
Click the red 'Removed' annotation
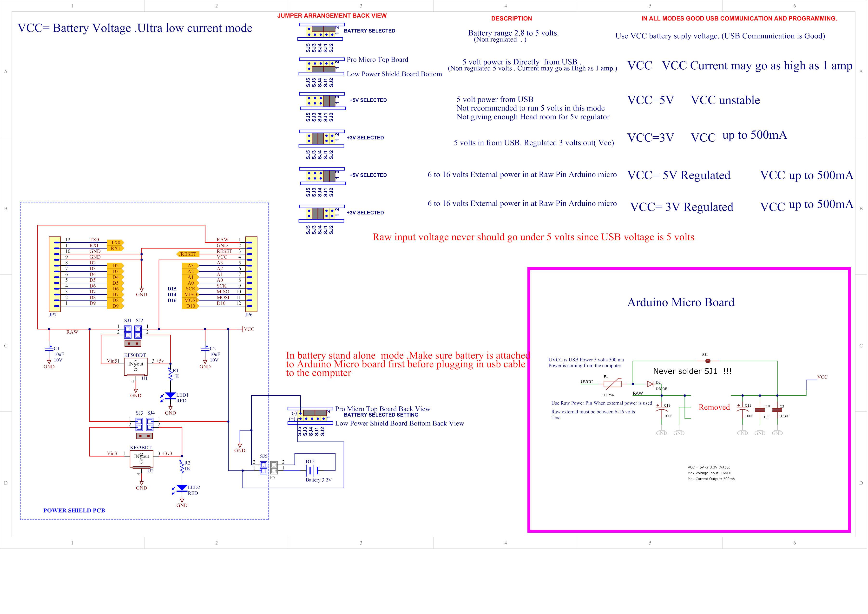pyautogui.click(x=714, y=407)
